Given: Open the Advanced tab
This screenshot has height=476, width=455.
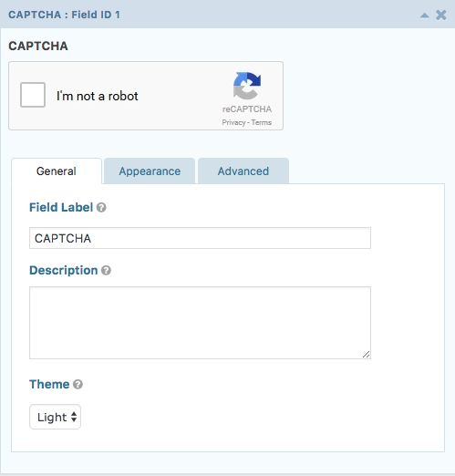Looking at the screenshot, I should pos(243,171).
